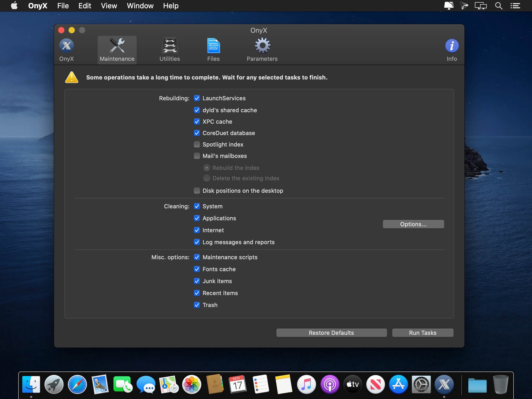This screenshot has width=532, height=399.
Task: Disable Recent items cleanup
Action: click(x=197, y=293)
